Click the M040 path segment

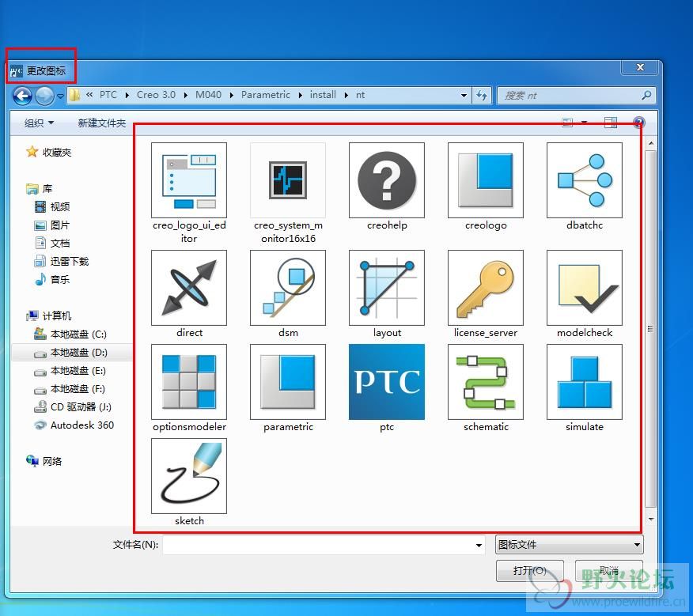click(x=208, y=95)
